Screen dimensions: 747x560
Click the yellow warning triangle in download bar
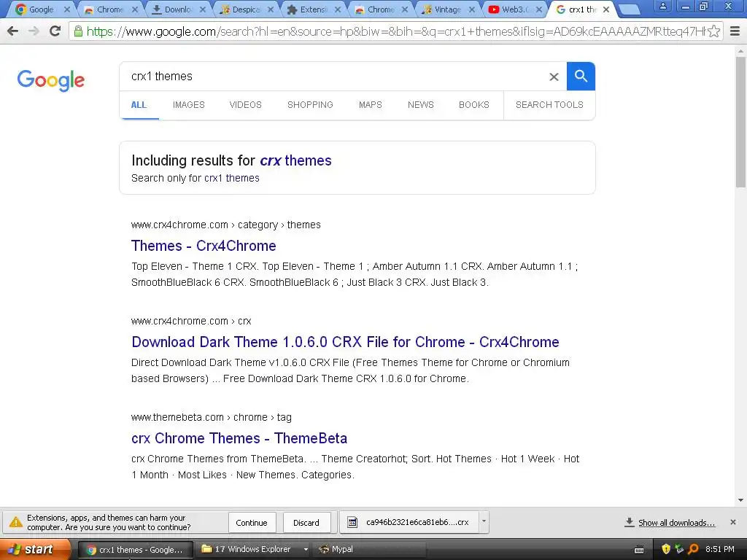point(16,522)
